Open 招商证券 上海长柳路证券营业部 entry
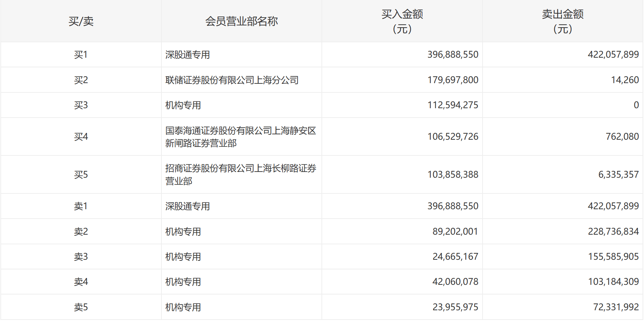644x321 pixels. coord(240,175)
